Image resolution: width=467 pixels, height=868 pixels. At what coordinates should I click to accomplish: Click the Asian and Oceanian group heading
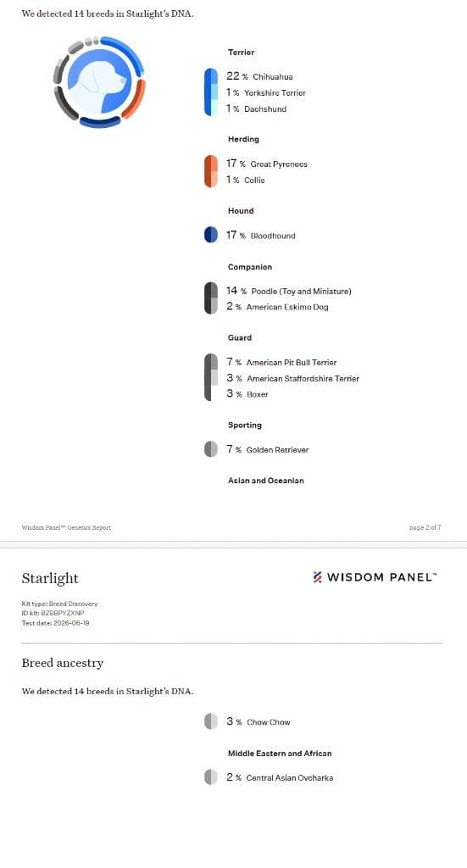pos(265,481)
